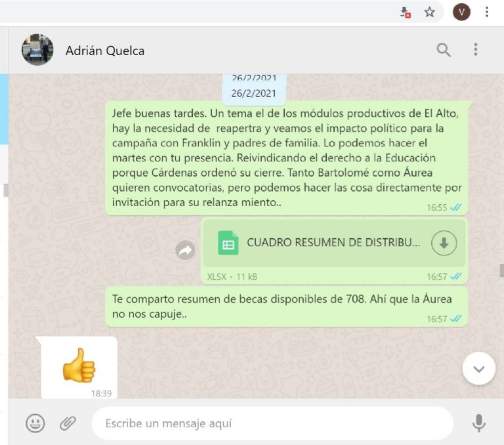Open contact info via Adrián Quelca name

(x=105, y=51)
